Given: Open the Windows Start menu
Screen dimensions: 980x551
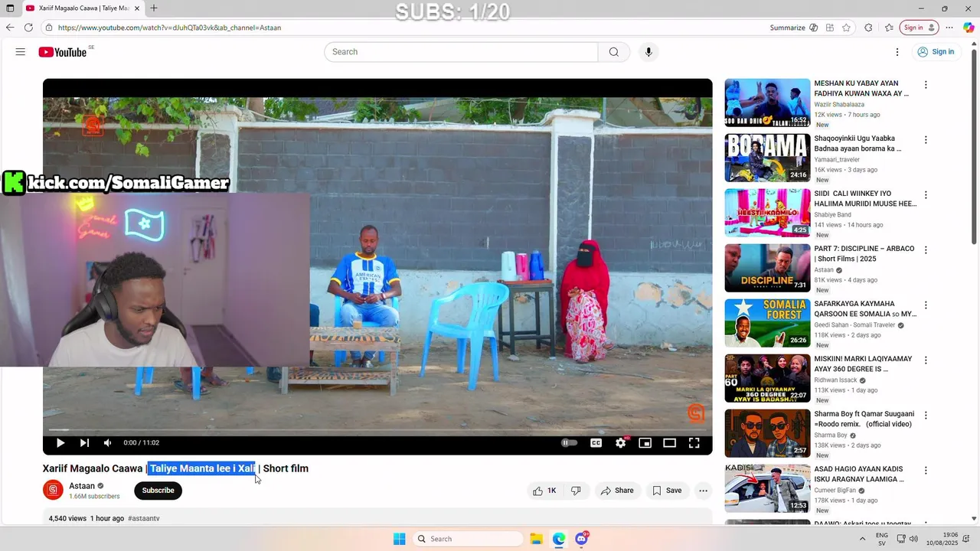Looking at the screenshot, I should click(x=399, y=539).
